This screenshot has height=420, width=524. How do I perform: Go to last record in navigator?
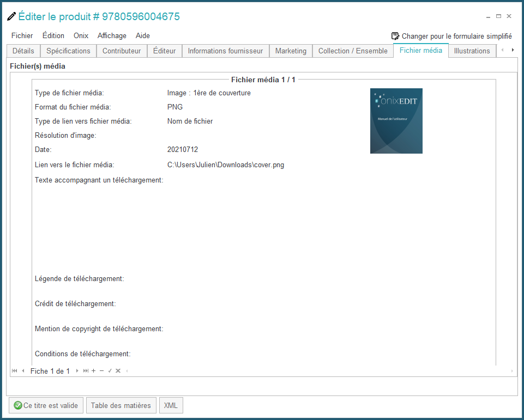(x=86, y=370)
